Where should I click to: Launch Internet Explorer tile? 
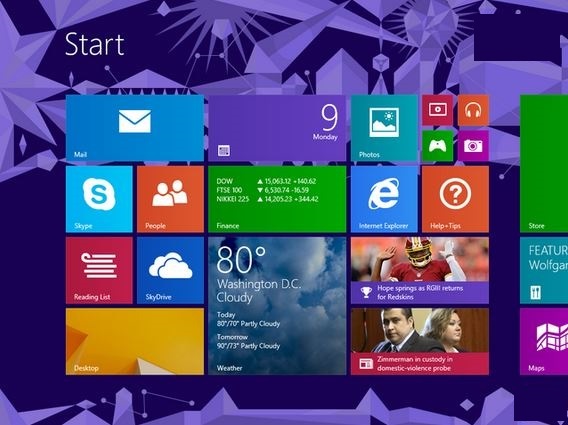(x=384, y=199)
